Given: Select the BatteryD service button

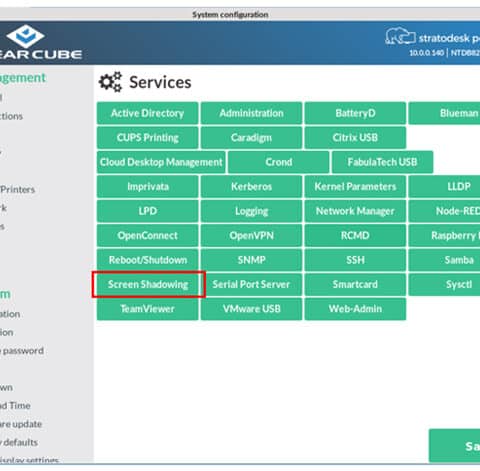Looking at the screenshot, I should click(x=355, y=113).
